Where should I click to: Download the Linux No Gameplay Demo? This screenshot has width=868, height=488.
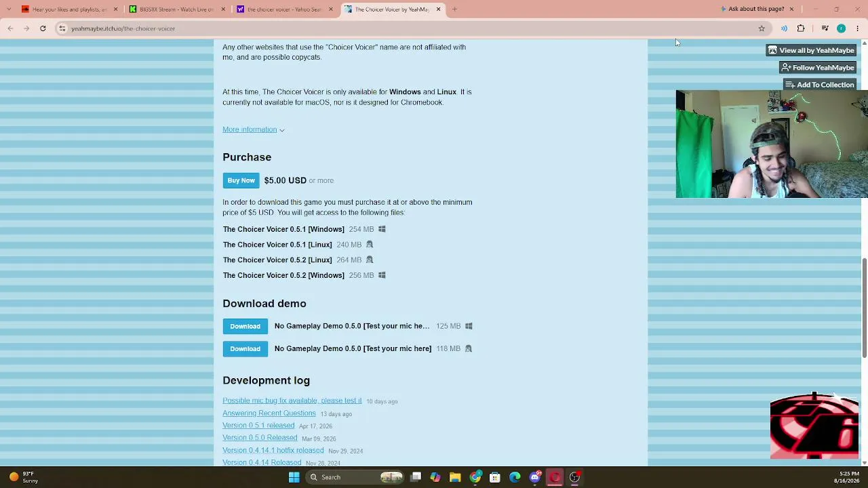(245, 348)
